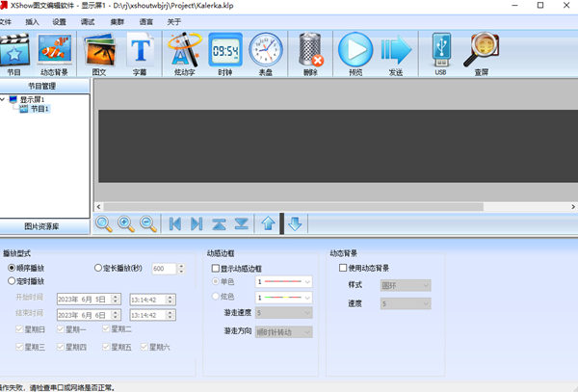This screenshot has width=578, height=392.
Task: Click the plain magnifier zoom fit icon
Action: click(104, 223)
